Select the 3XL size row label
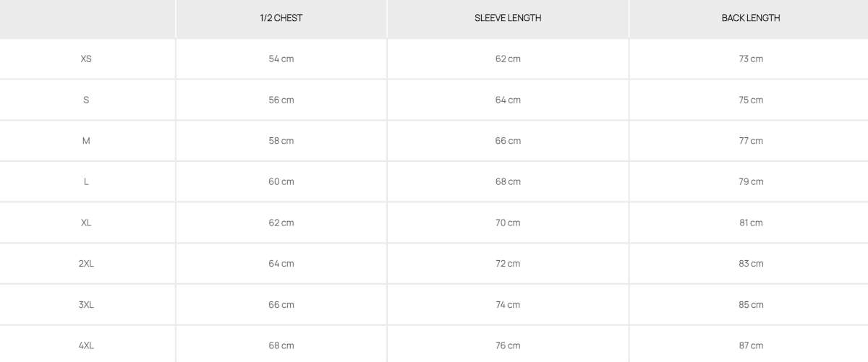The image size is (868, 362). [86, 305]
